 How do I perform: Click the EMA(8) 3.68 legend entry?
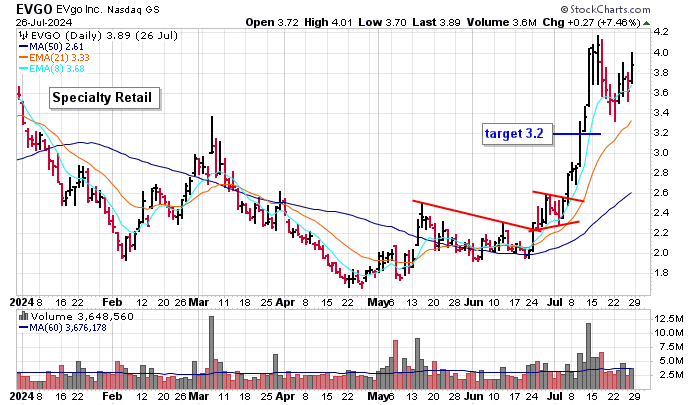(51, 69)
